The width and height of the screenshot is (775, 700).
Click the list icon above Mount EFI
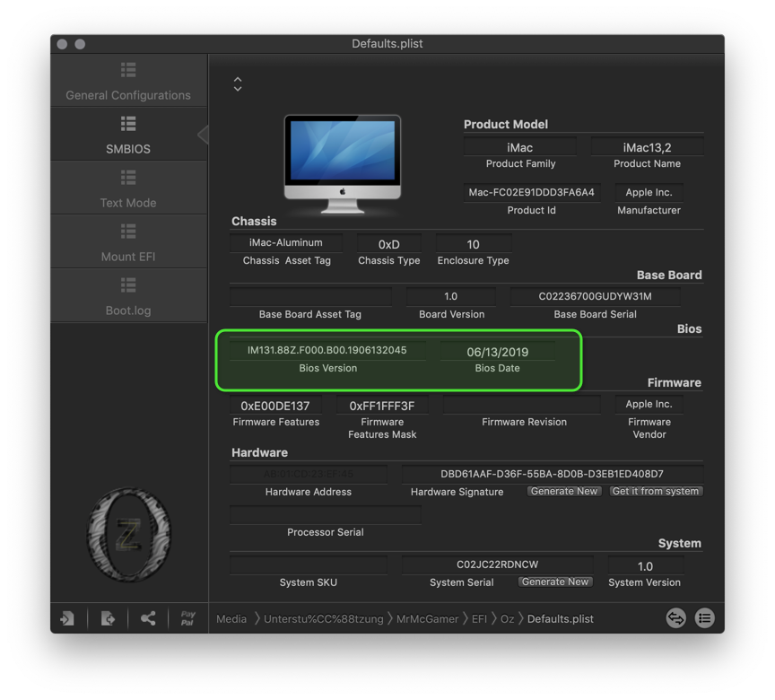coord(128,232)
